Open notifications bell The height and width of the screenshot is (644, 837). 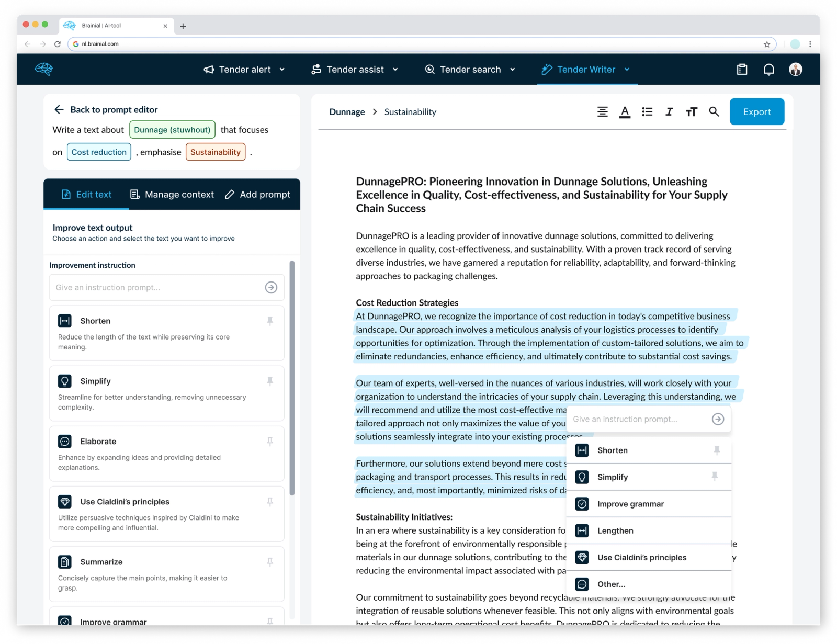coord(768,69)
